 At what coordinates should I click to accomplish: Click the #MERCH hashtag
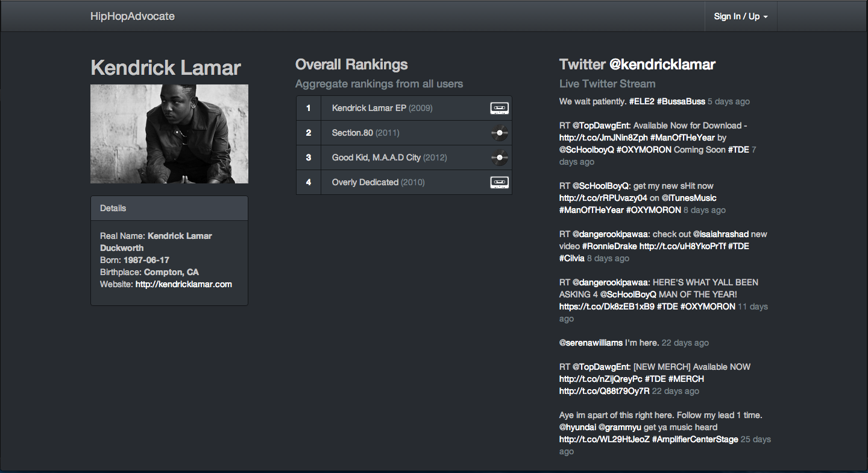pyautogui.click(x=686, y=379)
